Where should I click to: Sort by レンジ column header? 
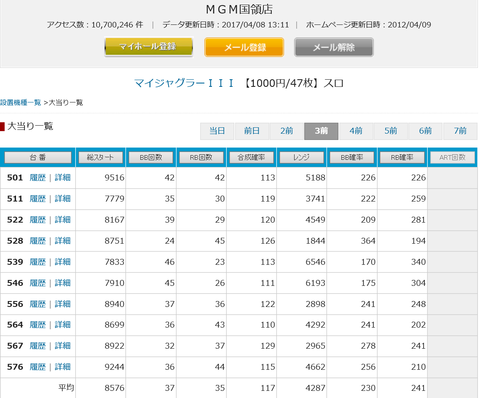point(302,157)
